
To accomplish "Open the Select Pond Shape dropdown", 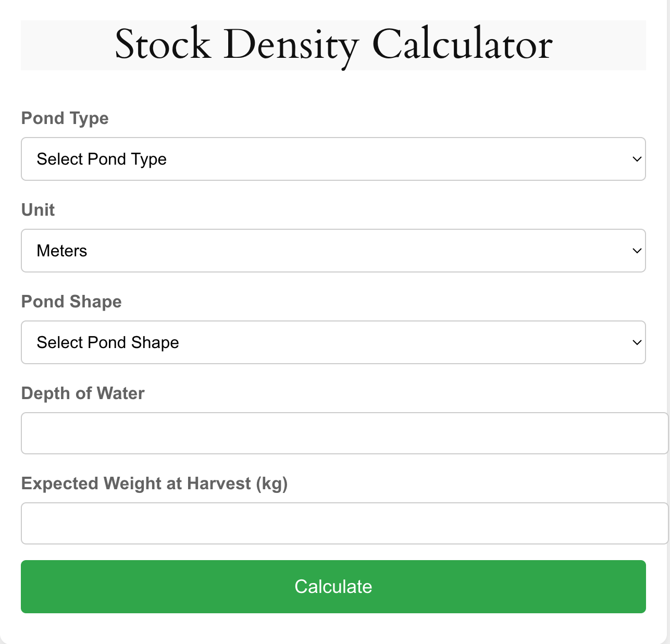I will click(x=333, y=342).
